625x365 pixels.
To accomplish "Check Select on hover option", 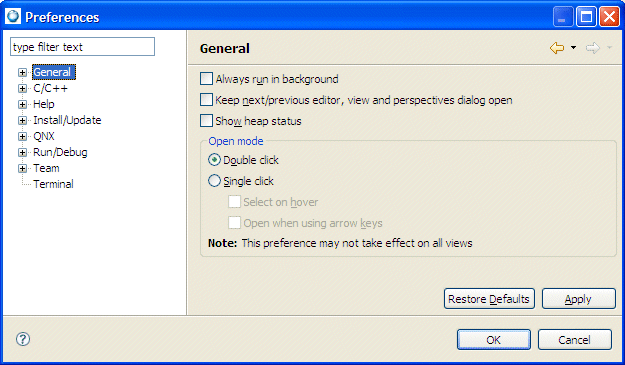I will click(234, 202).
